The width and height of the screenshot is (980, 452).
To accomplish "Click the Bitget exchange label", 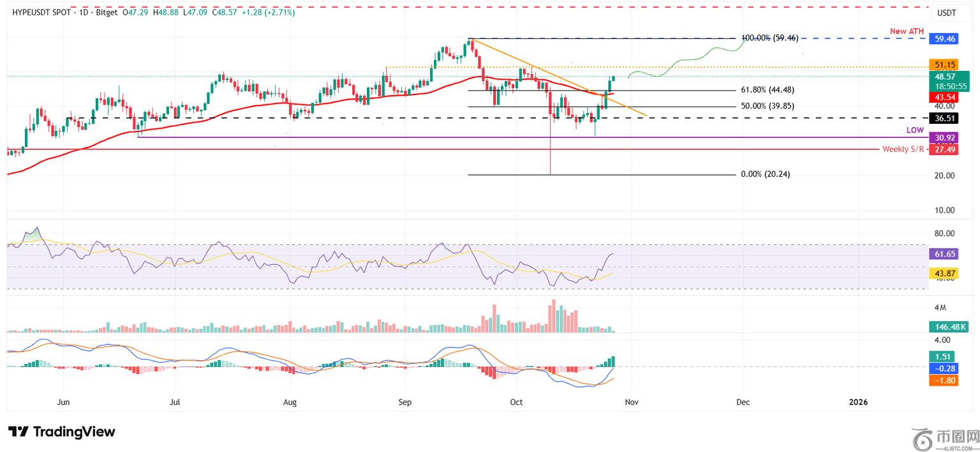I will 107,12.
